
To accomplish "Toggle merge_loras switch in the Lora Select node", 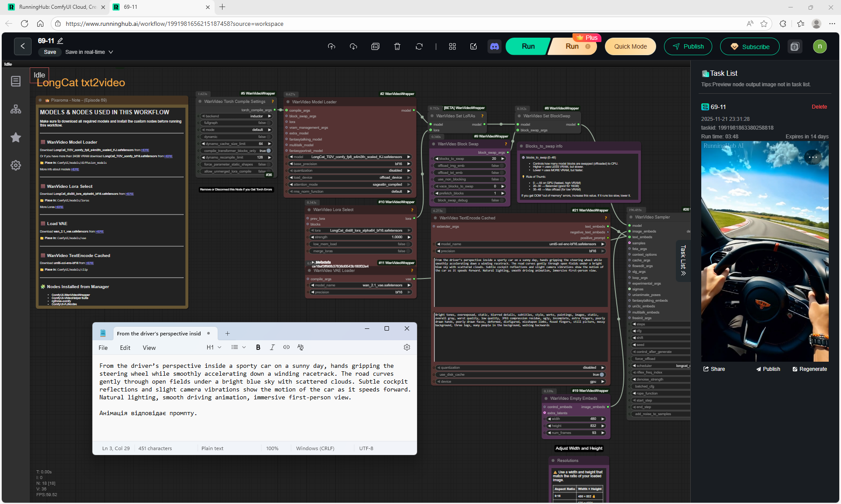I will [x=408, y=251].
